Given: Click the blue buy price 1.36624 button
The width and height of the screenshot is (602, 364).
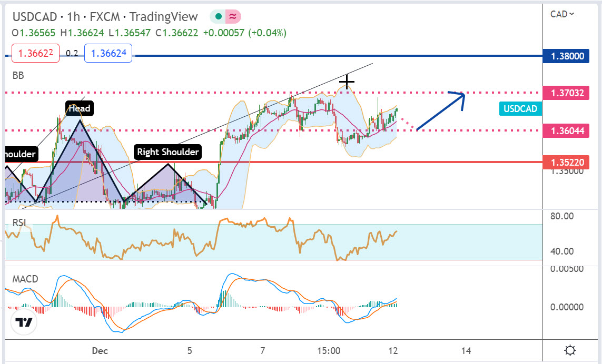Looking at the screenshot, I should [x=108, y=53].
